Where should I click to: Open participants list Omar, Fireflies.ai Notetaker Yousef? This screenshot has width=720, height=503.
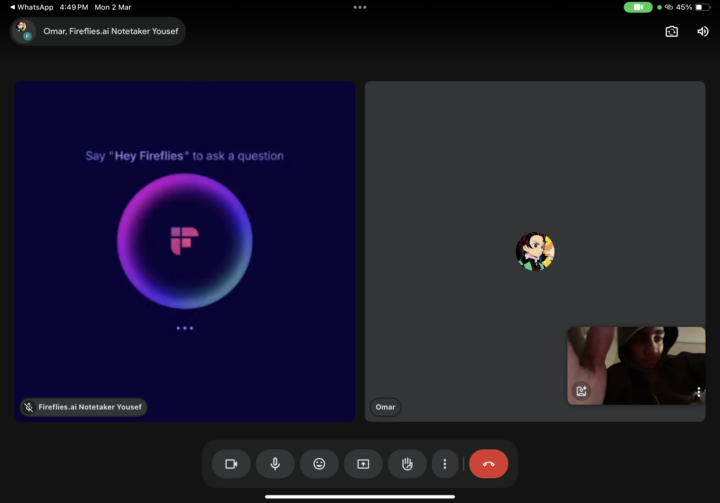click(98, 31)
